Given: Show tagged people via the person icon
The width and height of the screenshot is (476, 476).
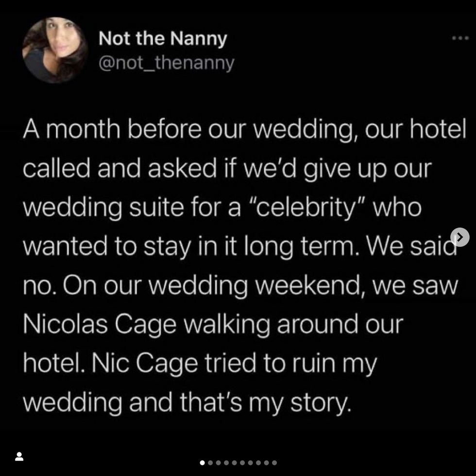Looking at the screenshot, I should click(x=19, y=456).
